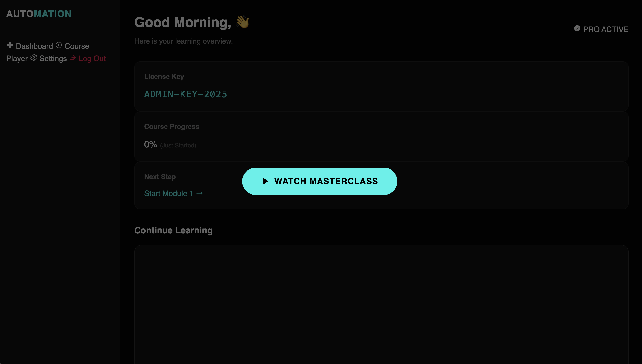Open the Dashboard menu item
Viewport: 642px width, 364px height.
(34, 46)
